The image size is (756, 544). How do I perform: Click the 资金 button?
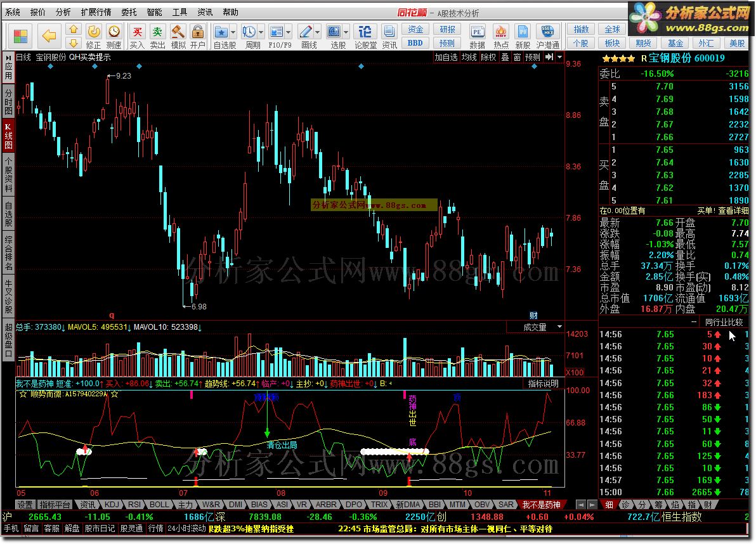(x=415, y=29)
